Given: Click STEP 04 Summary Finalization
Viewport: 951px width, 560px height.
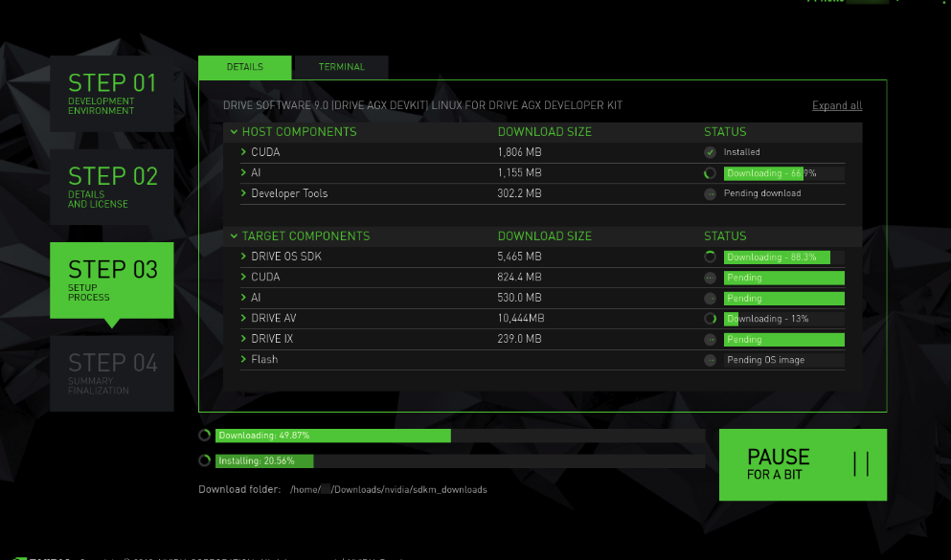Looking at the screenshot, I should 112,374.
